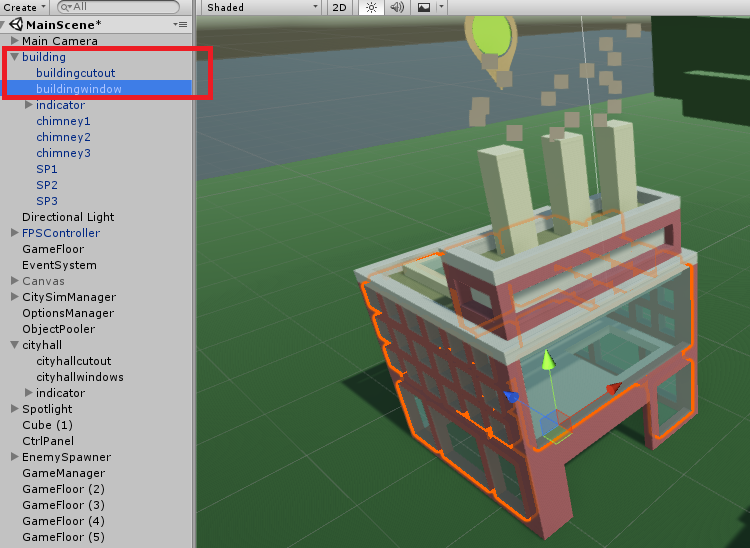750x548 pixels.
Task: Collapse the MainScene hierarchy root
Action: pos(3,24)
